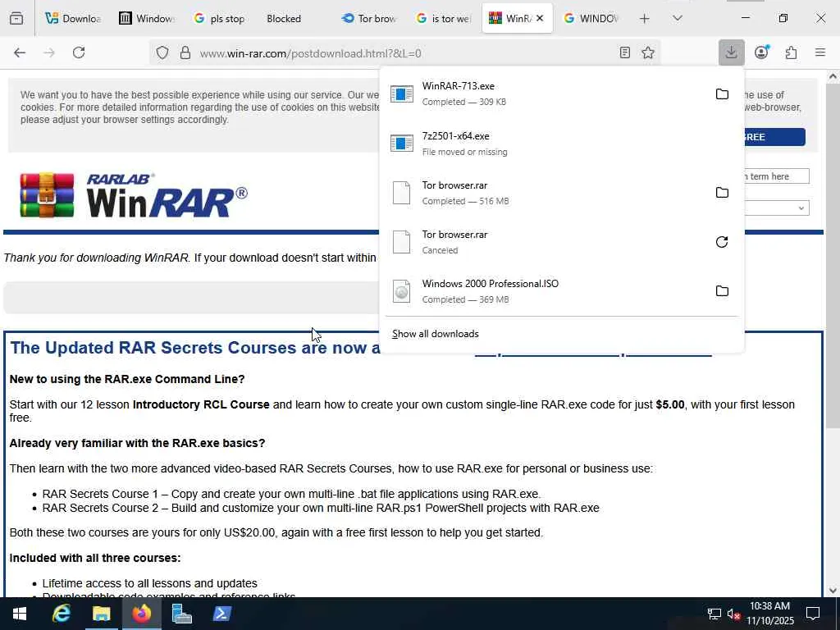Switch to the Download tab
This screenshot has height=630, width=840.
(73, 19)
